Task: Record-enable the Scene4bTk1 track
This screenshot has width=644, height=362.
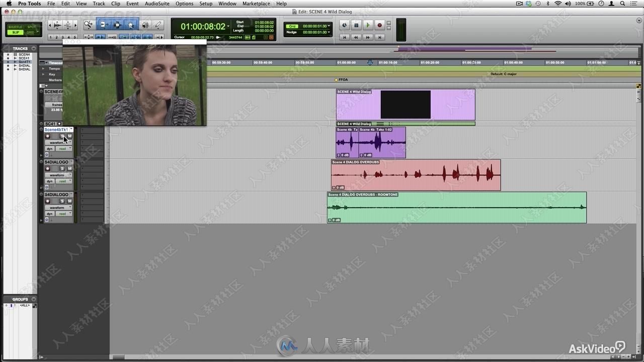Action: [x=48, y=136]
